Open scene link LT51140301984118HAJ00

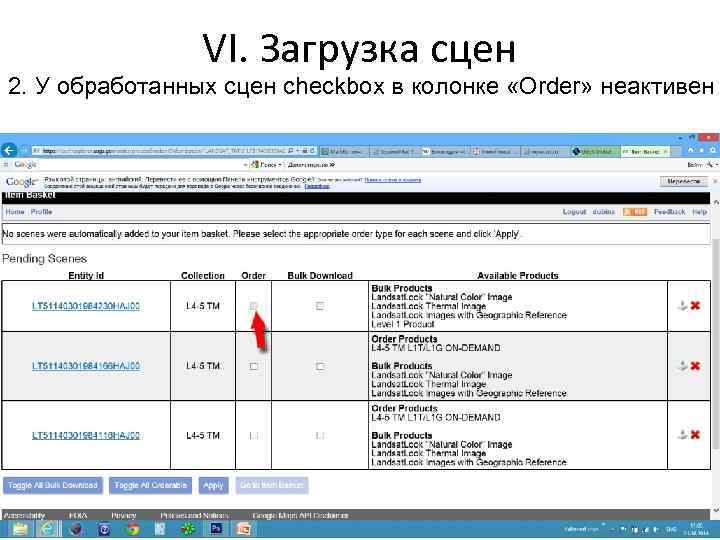pyautogui.click(x=86, y=435)
